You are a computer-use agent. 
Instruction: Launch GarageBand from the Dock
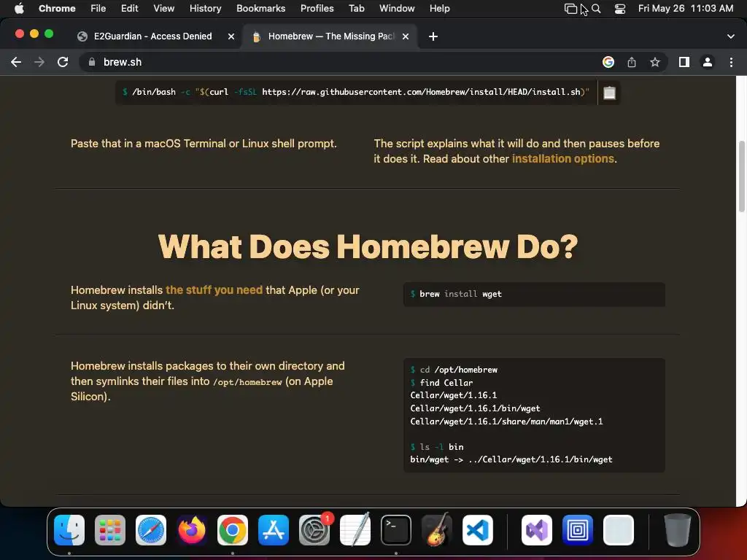coord(437,530)
